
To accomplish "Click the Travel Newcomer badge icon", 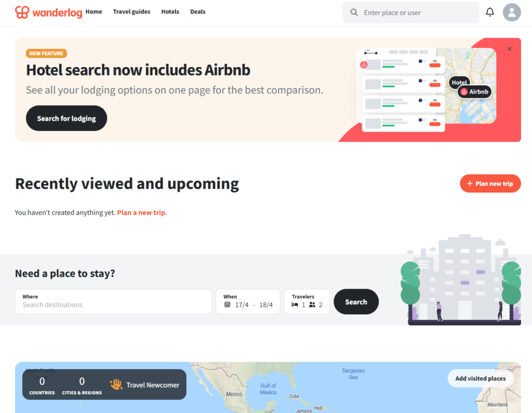I will [116, 384].
